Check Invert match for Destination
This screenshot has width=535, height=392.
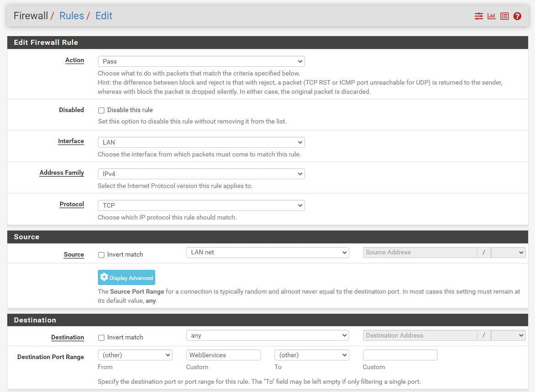click(x=101, y=337)
